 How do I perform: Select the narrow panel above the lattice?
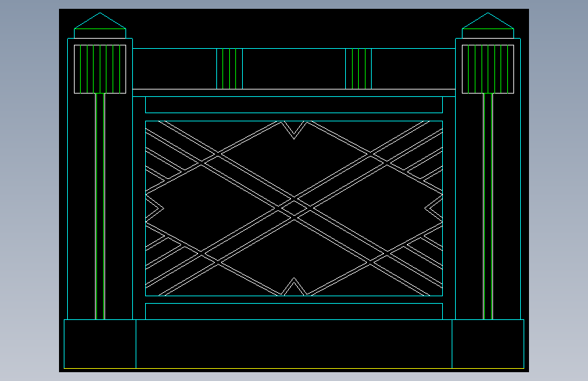pyautogui.click(x=294, y=104)
